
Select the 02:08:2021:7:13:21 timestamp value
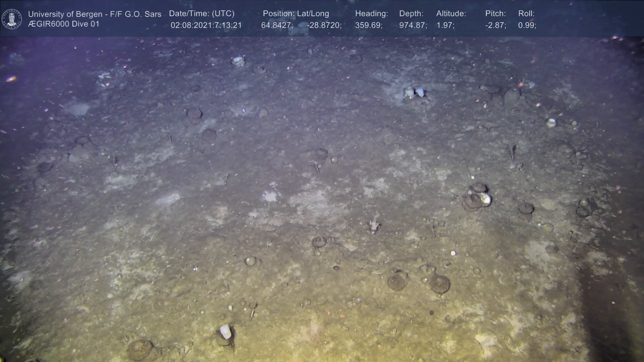[206, 25]
